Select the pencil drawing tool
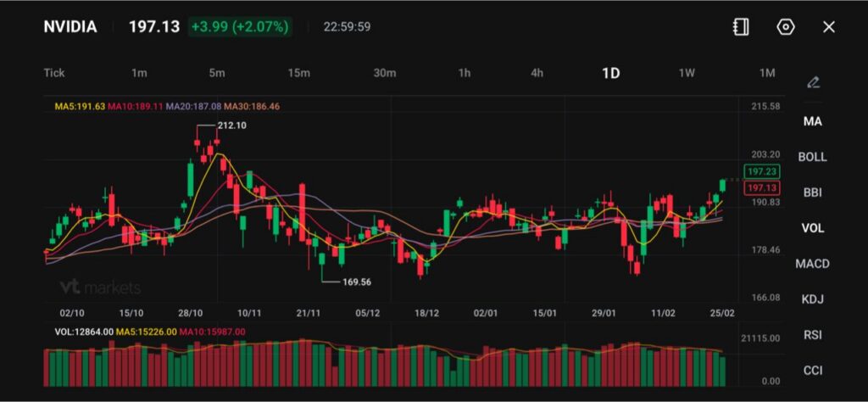Screen dimensions: 868x402 tap(813, 82)
